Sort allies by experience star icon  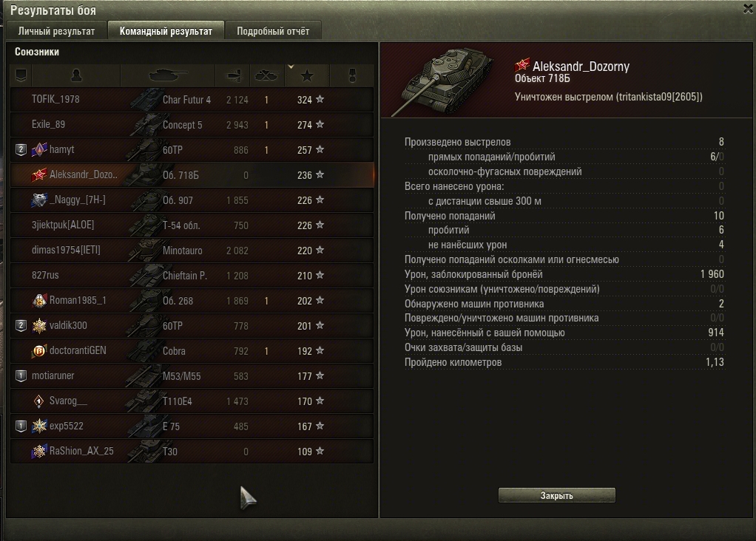coord(307,75)
